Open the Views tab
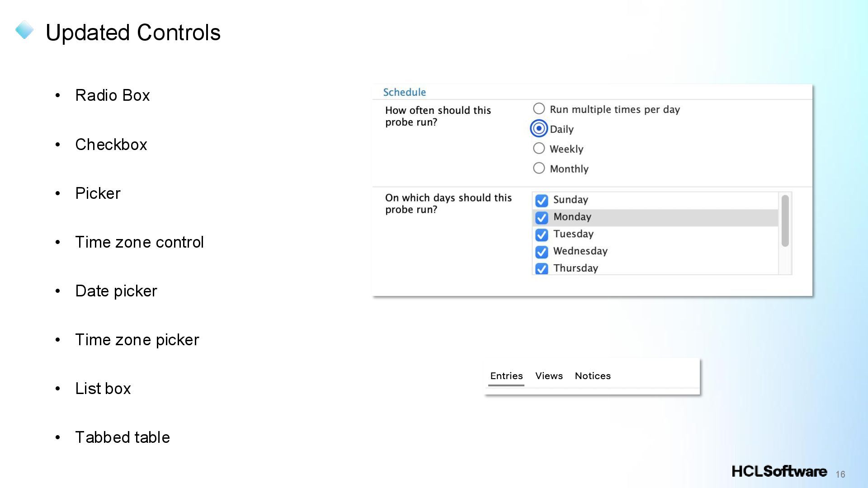868x488 pixels. (549, 376)
